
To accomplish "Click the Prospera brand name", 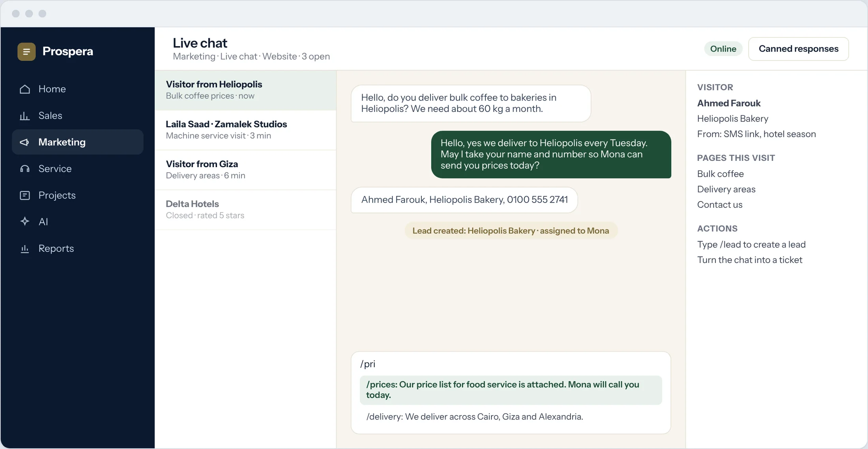I will coord(68,51).
